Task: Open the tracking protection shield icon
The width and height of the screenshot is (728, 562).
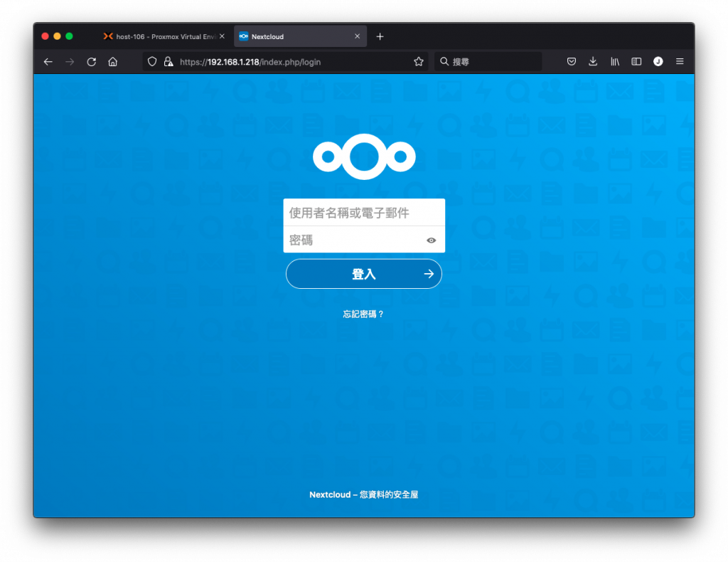Action: point(152,62)
